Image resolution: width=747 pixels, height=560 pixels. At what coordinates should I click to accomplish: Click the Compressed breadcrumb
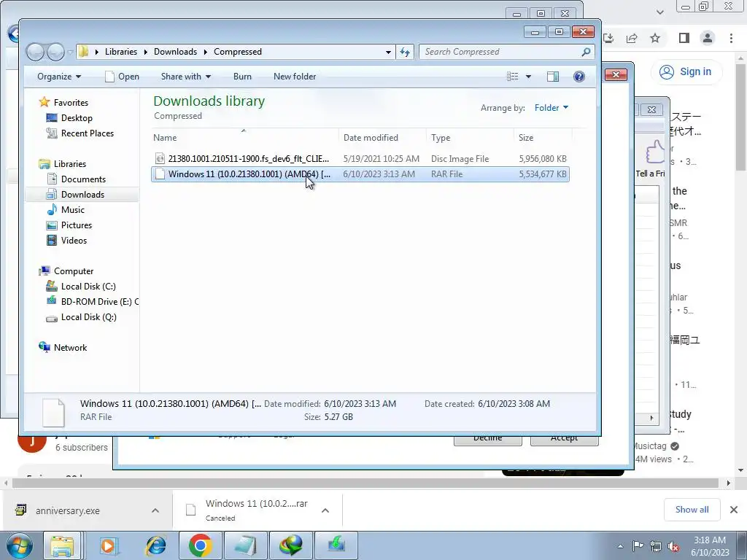(238, 52)
